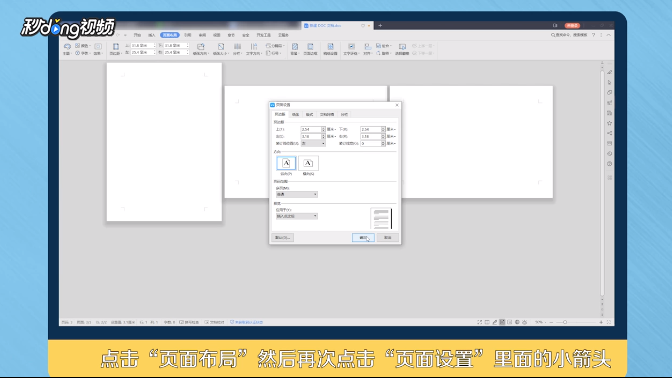Click the Bring Forward (上移一层) button in ribbon
Screen dimensions: 672x378
(x=423, y=45)
